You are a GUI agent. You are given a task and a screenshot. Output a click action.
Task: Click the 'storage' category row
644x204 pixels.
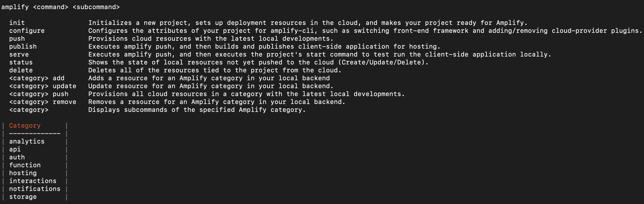(x=23, y=197)
